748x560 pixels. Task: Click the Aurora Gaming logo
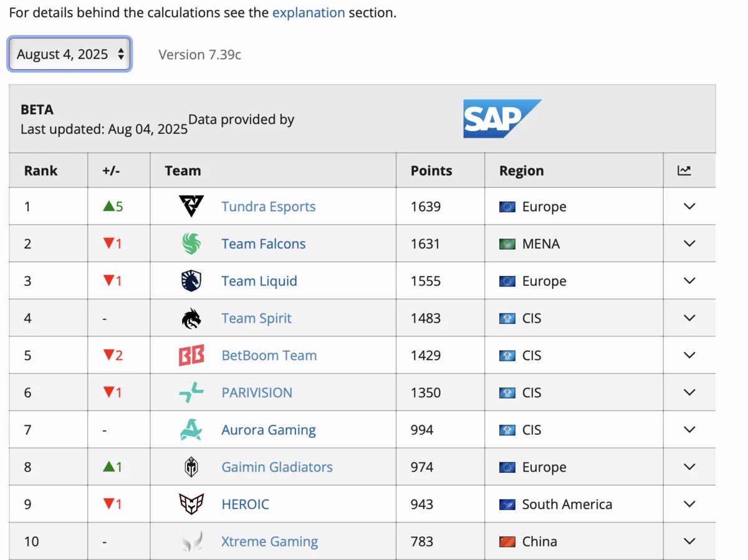(x=192, y=430)
